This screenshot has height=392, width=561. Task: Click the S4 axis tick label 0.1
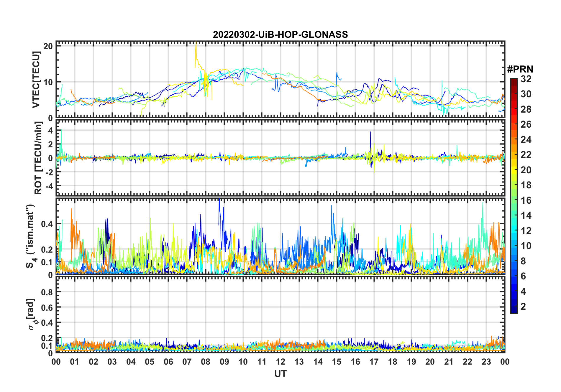[47, 262]
